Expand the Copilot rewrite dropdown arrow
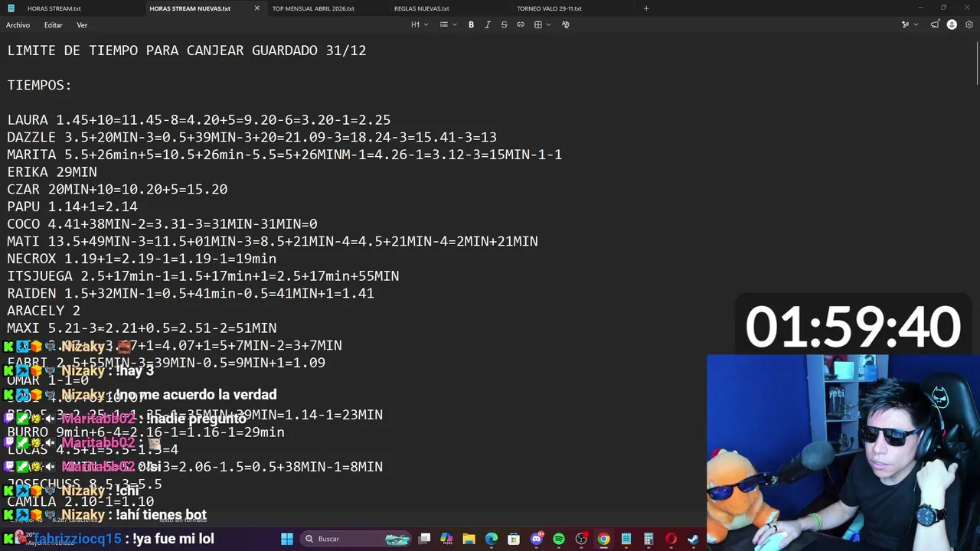Image resolution: width=980 pixels, height=551 pixels. (x=916, y=24)
